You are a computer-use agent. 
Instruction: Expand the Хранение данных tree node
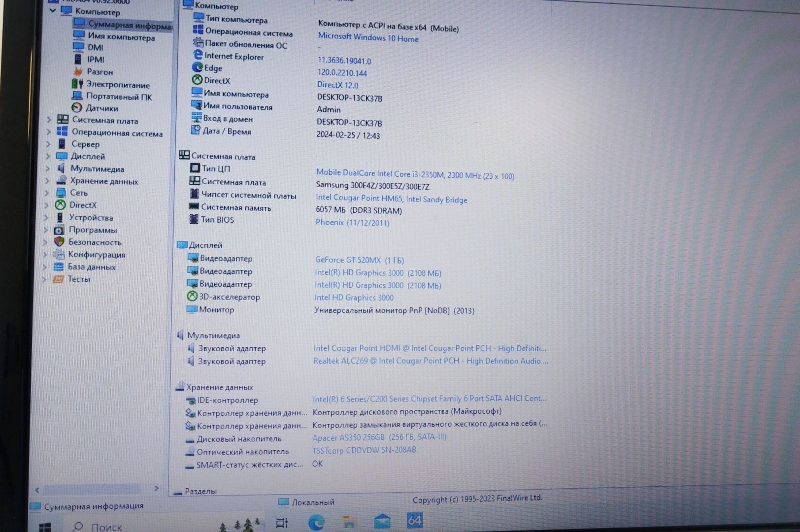coord(48,181)
